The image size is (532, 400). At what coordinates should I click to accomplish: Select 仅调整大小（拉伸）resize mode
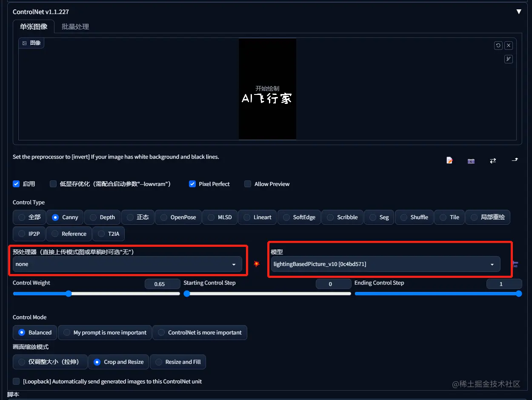point(50,362)
